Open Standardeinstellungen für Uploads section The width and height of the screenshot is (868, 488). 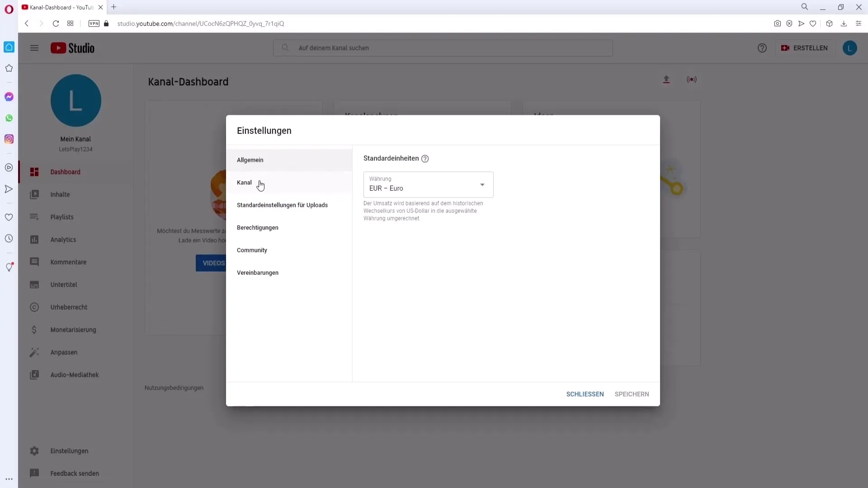pos(283,205)
